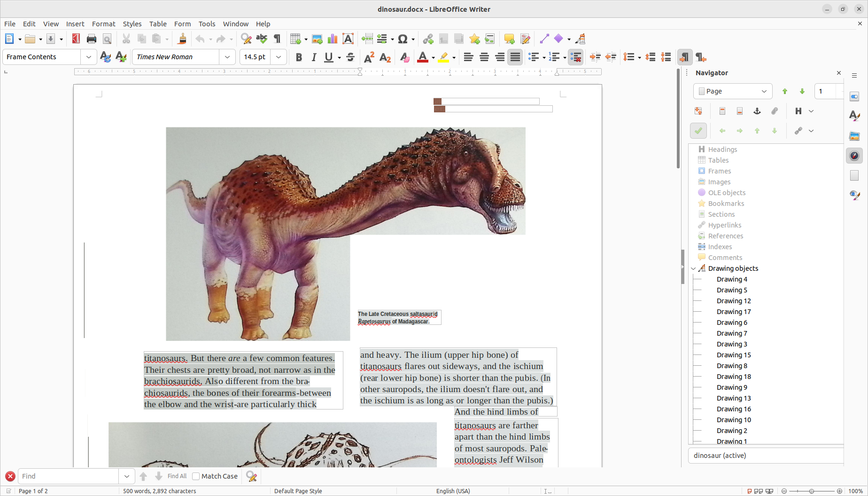This screenshot has height=496, width=868.
Task: Cut the selected content
Action: 126,39
